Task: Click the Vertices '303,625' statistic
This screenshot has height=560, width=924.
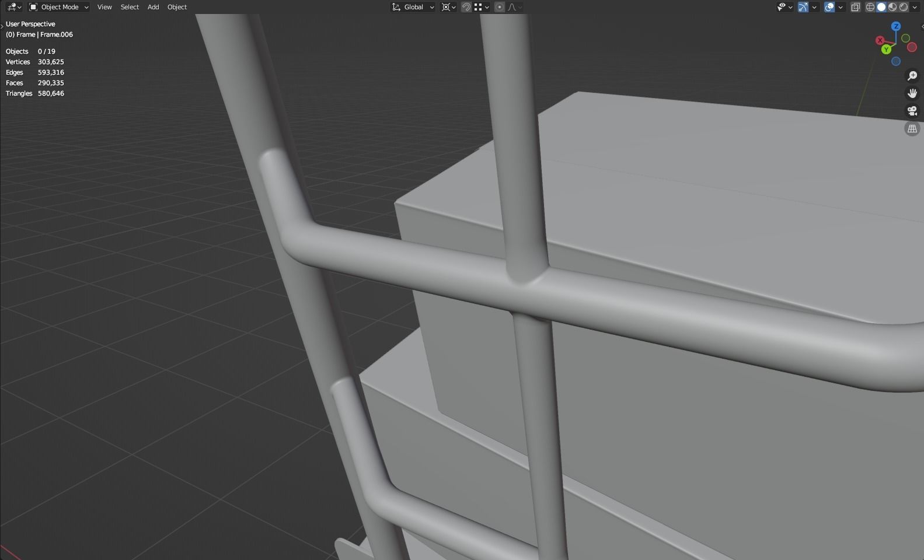Action: (51, 62)
